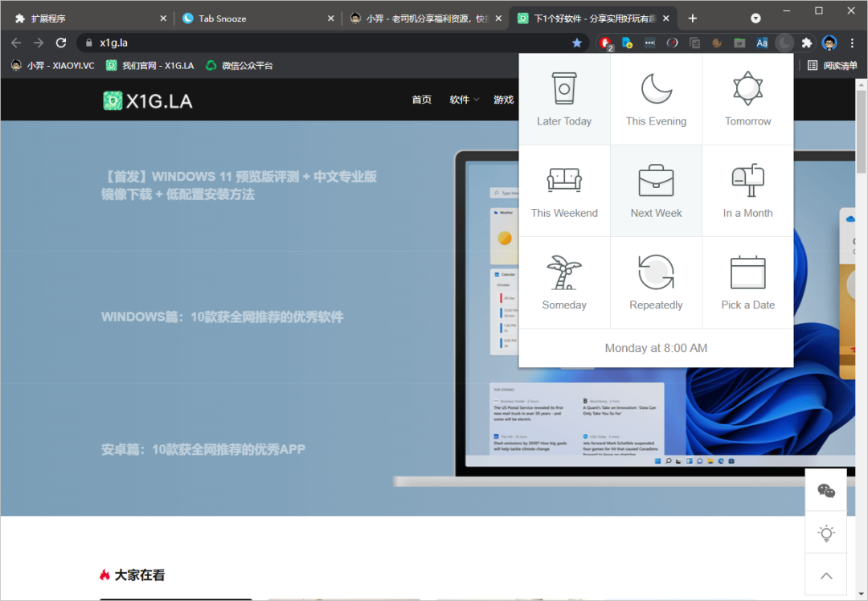
Task: Snooze tab using In a Month mailbox
Action: pos(747,191)
